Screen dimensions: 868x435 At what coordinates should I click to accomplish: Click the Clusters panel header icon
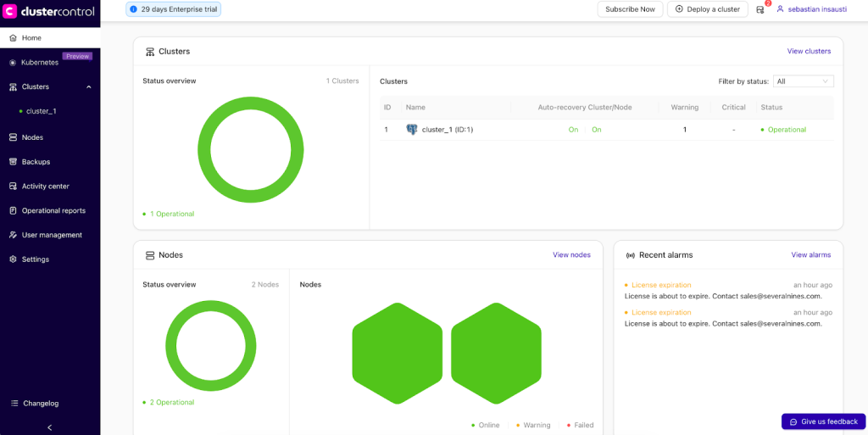[x=149, y=52]
